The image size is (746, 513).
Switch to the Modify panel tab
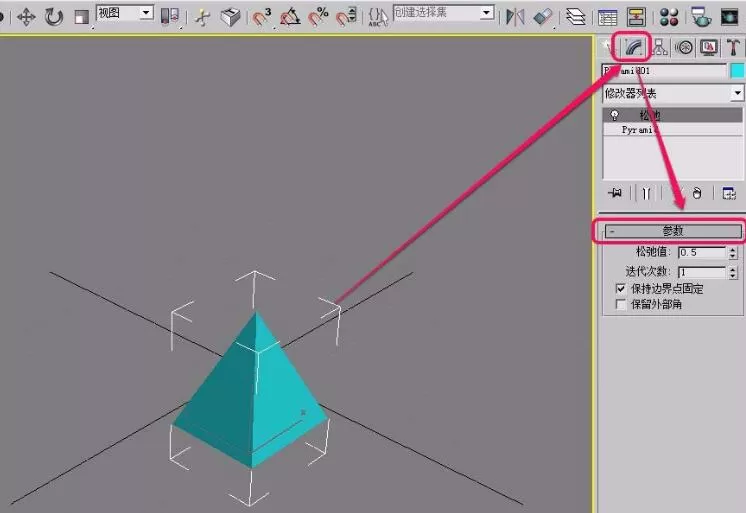click(x=634, y=47)
